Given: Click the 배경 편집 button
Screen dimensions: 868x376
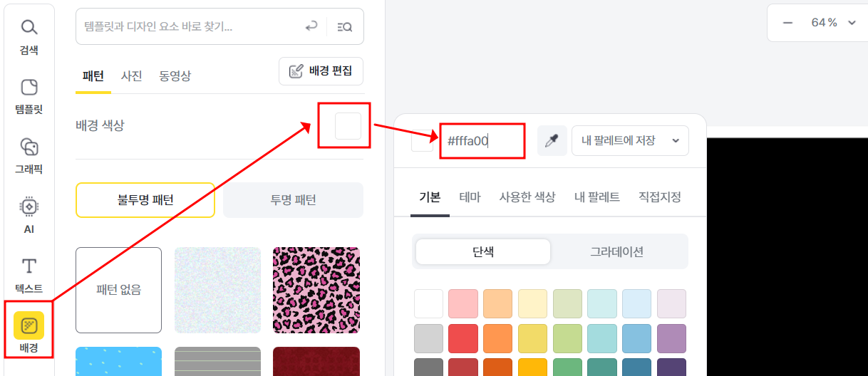Looking at the screenshot, I should (x=321, y=71).
